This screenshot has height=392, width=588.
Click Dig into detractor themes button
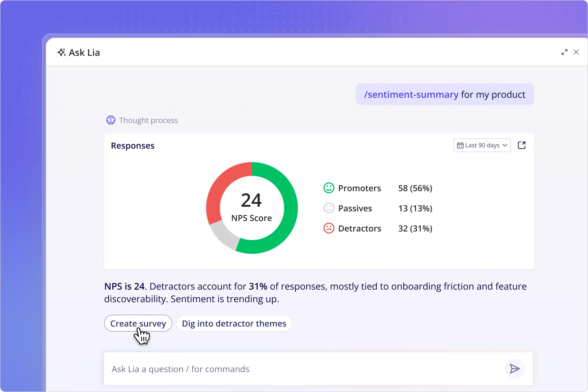[x=234, y=323]
